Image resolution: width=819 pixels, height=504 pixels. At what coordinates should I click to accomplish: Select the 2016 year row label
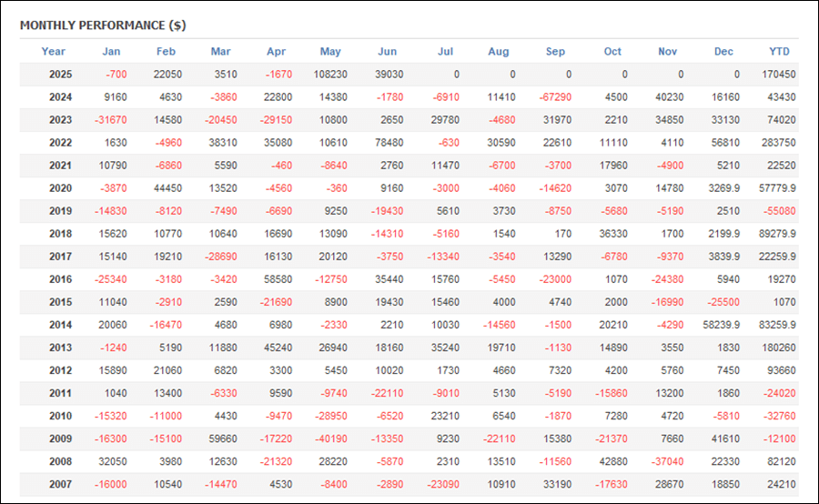tap(61, 279)
